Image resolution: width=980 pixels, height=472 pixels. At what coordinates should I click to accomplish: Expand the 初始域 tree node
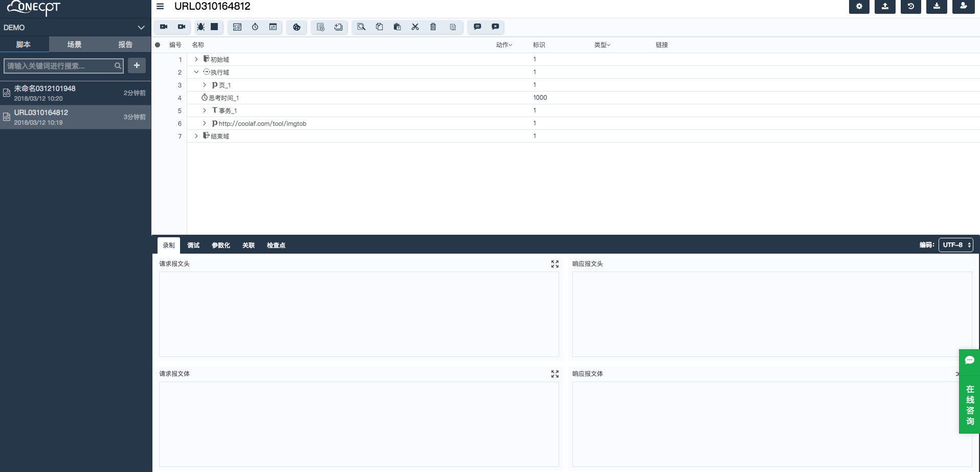(196, 59)
